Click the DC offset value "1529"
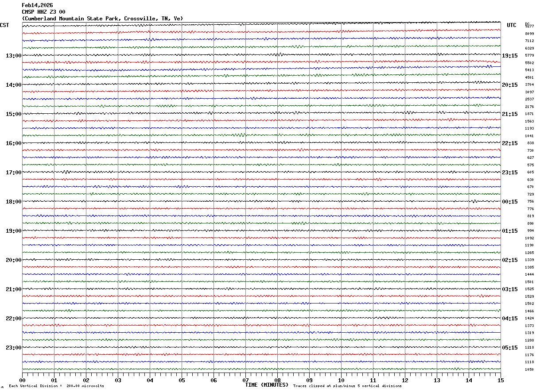 coord(529,297)
